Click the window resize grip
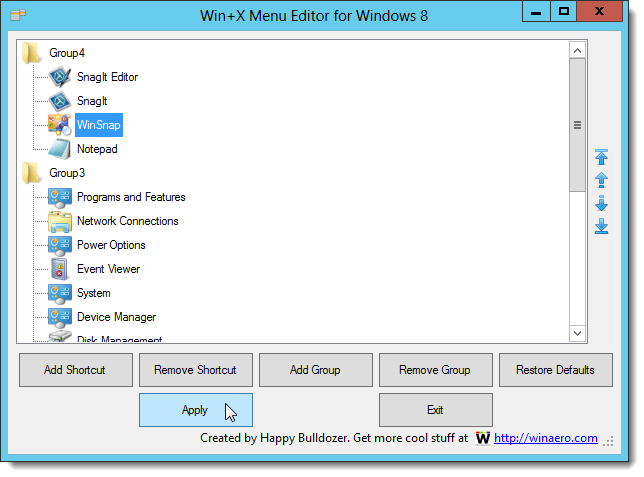The image size is (644, 477). pos(608,441)
